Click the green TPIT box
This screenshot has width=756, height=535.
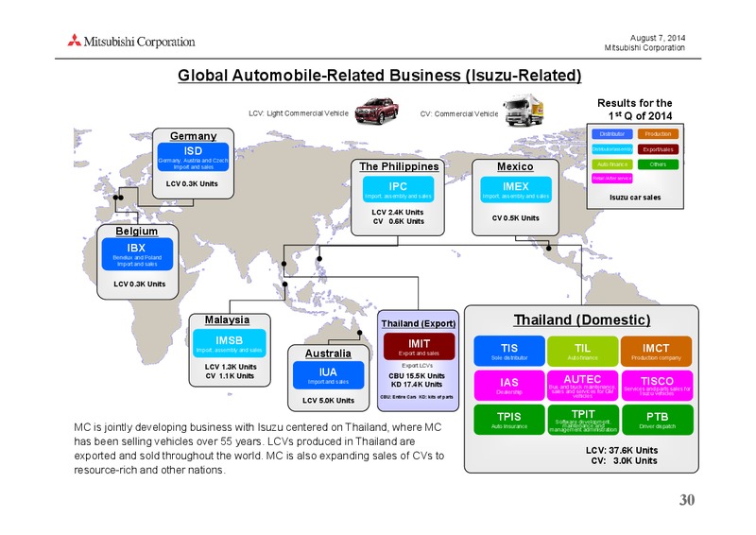[x=583, y=420]
